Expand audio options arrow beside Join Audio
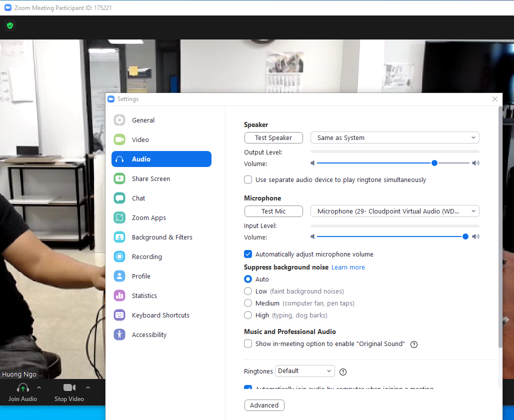514x420 pixels. (x=39, y=387)
